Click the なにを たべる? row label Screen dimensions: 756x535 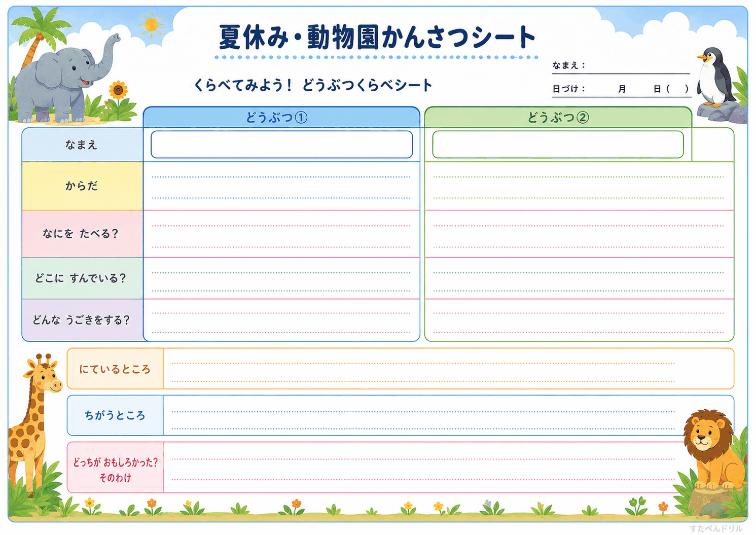(x=82, y=234)
